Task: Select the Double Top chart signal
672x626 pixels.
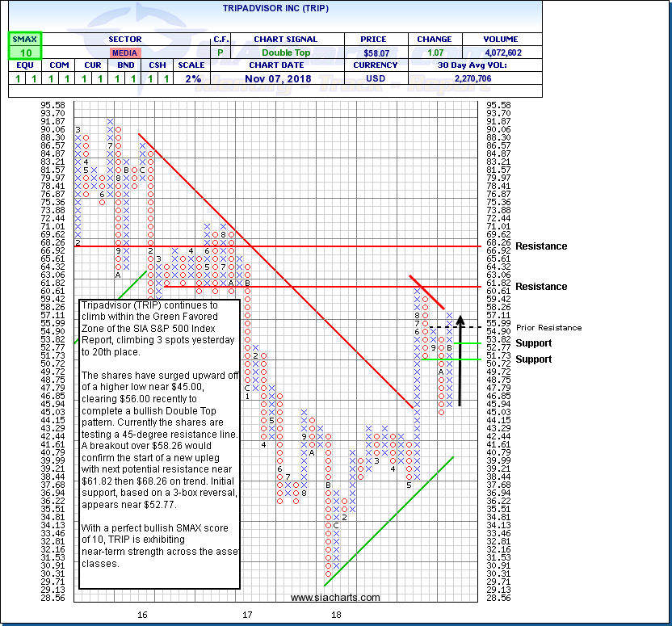Action: point(285,53)
